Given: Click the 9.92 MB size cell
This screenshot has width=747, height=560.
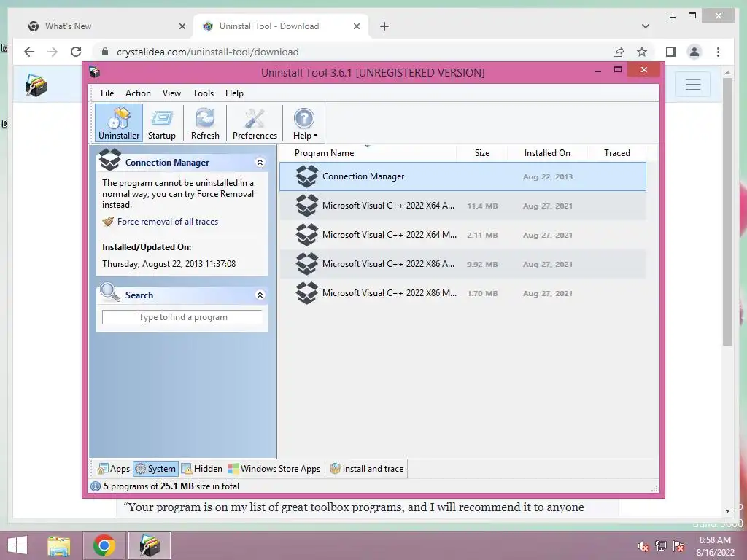Looking at the screenshot, I should pyautogui.click(x=482, y=264).
